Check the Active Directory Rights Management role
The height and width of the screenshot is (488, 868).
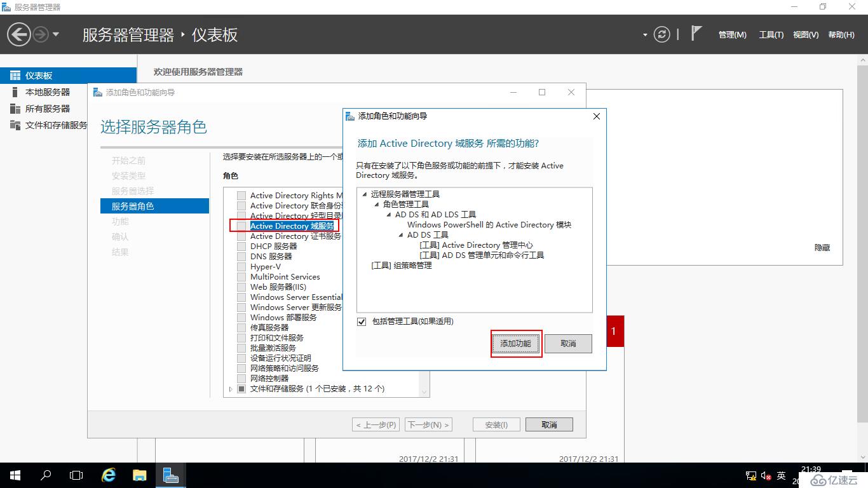tap(241, 196)
